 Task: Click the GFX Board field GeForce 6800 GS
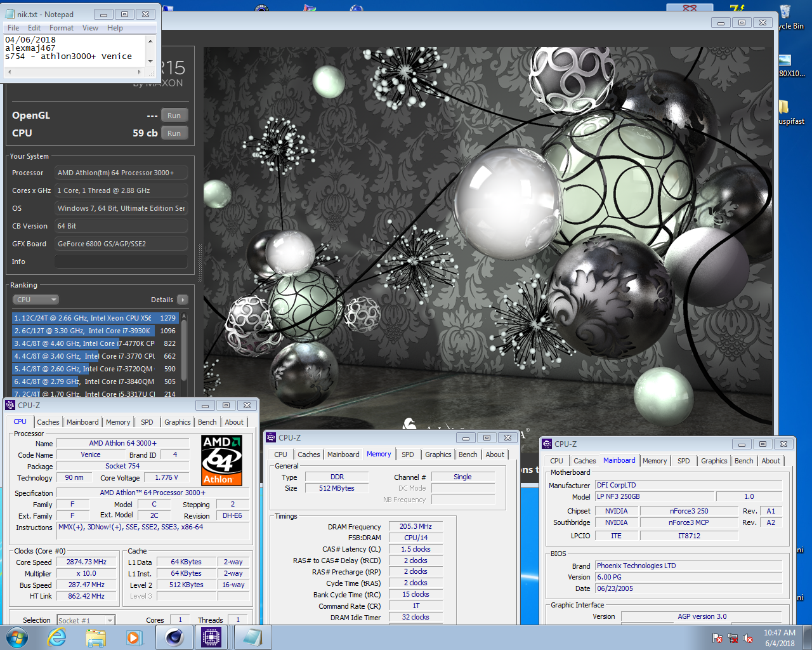click(121, 244)
